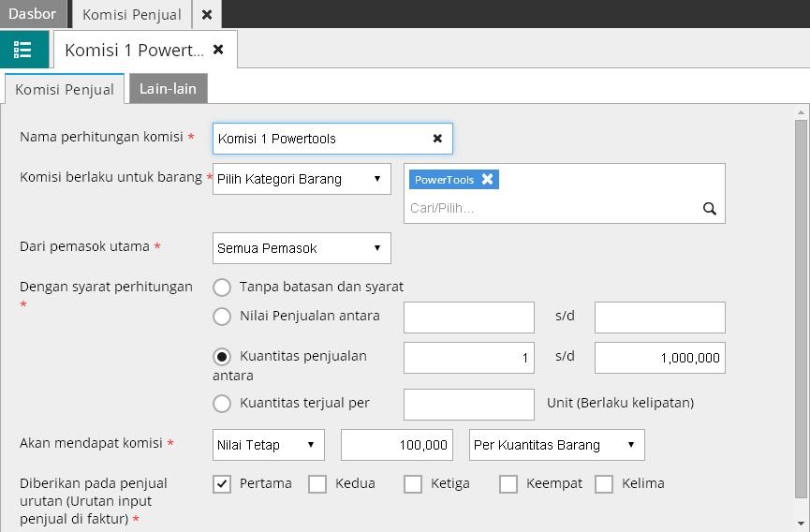Click the search magnifier in Cari/Pilih

point(709,209)
